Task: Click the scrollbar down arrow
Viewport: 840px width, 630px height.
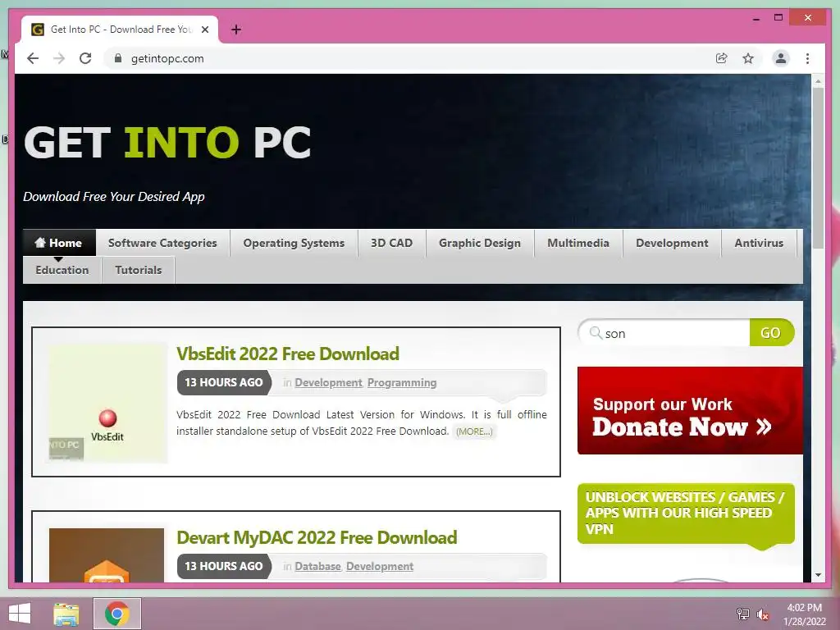Action: (x=818, y=575)
